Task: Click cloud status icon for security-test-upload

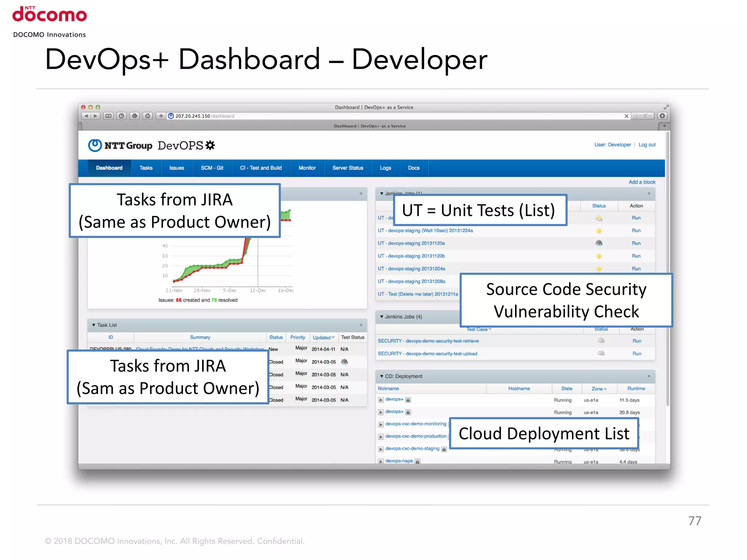Action: point(601,353)
